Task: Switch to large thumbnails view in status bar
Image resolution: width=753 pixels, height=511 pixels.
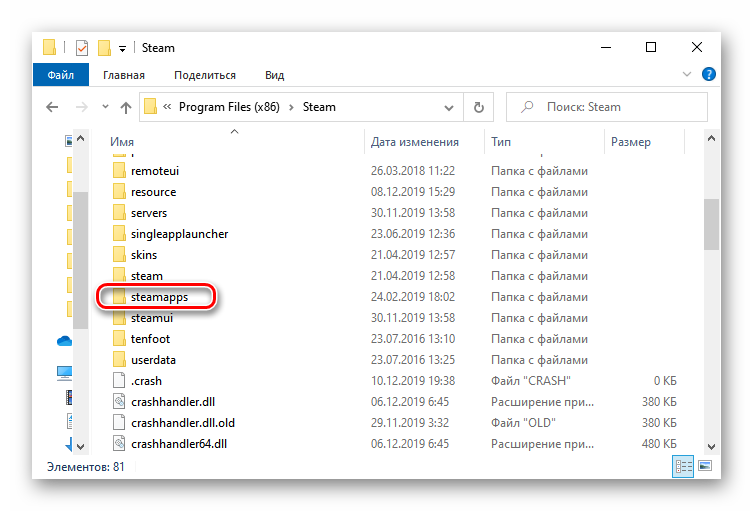Action: click(705, 466)
